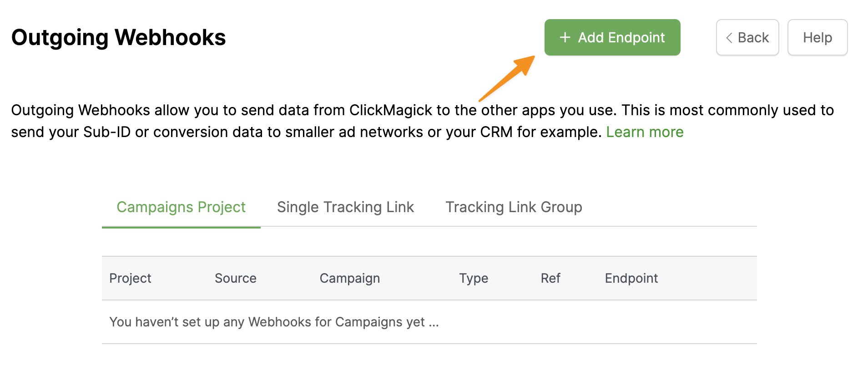Click the plus icon on Add Endpoint
The height and width of the screenshot is (366, 868).
pyautogui.click(x=565, y=37)
